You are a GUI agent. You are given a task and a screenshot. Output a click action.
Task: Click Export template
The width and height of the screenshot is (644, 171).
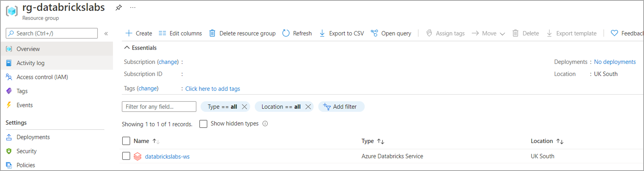[571, 33]
